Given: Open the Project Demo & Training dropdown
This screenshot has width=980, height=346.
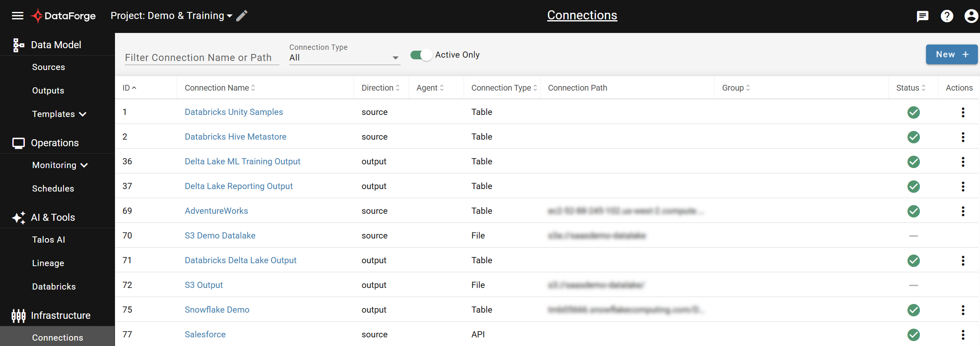Looking at the screenshot, I should click(x=171, y=16).
